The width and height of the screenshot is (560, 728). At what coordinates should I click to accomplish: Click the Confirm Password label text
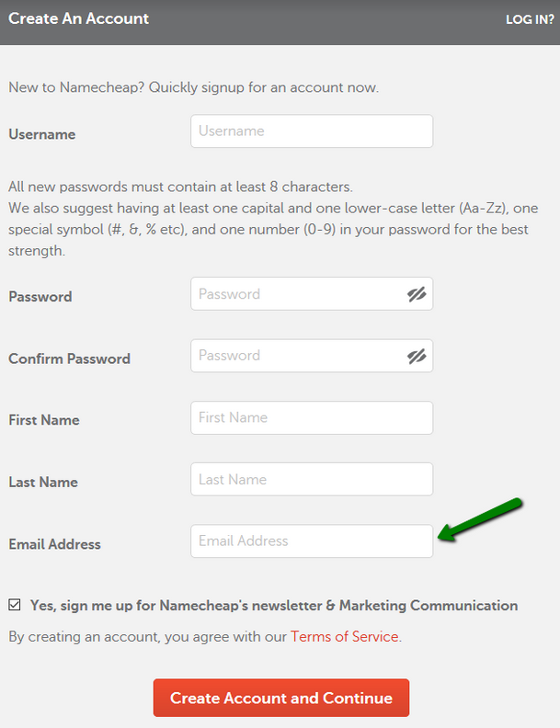click(70, 358)
